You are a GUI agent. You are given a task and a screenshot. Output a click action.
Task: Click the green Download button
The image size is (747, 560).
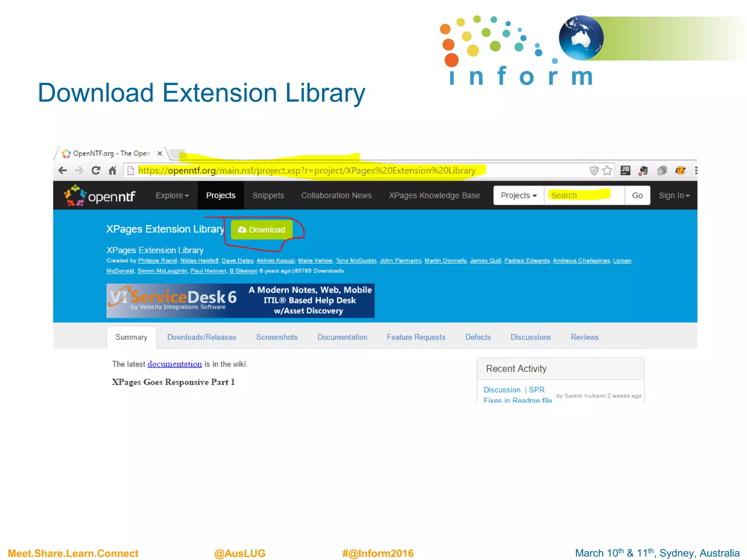[262, 230]
